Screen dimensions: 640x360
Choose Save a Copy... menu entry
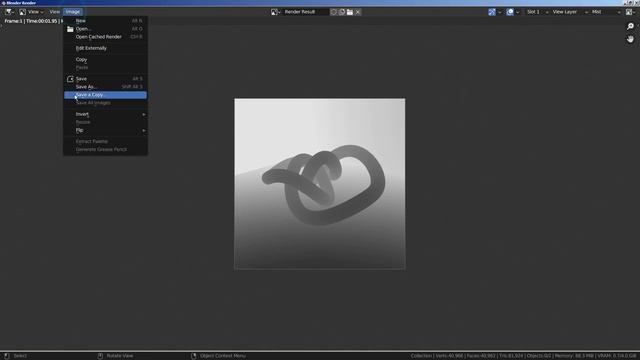click(105, 95)
